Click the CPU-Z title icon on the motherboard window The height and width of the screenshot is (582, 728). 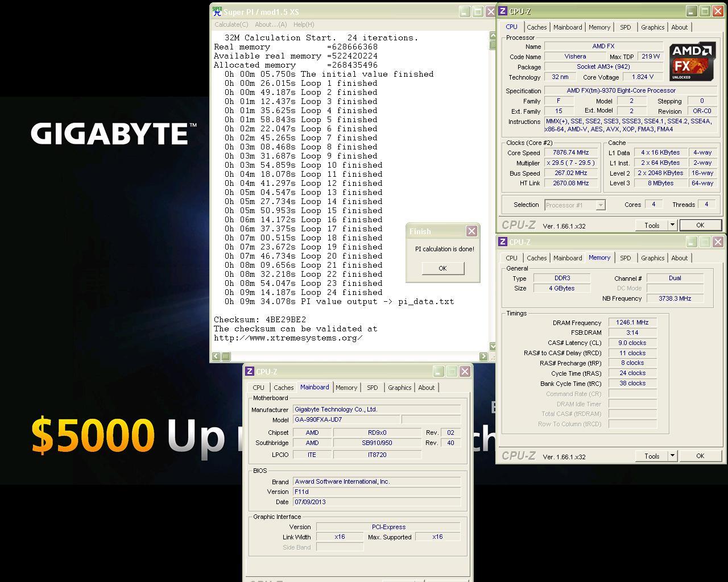tap(249, 372)
